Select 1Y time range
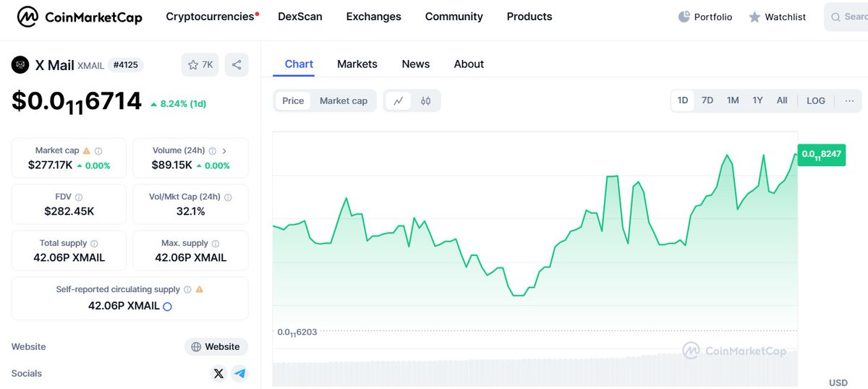 (757, 101)
